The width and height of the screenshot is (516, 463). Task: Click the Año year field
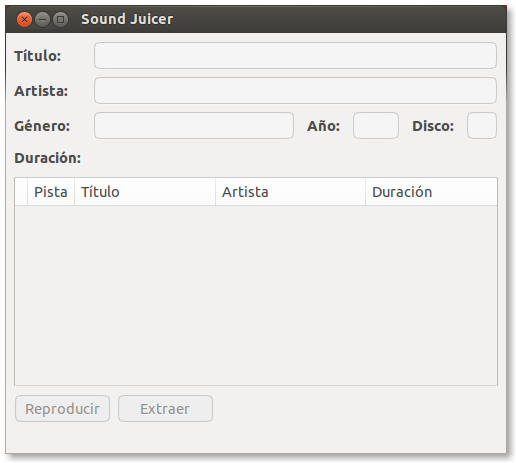click(x=376, y=125)
